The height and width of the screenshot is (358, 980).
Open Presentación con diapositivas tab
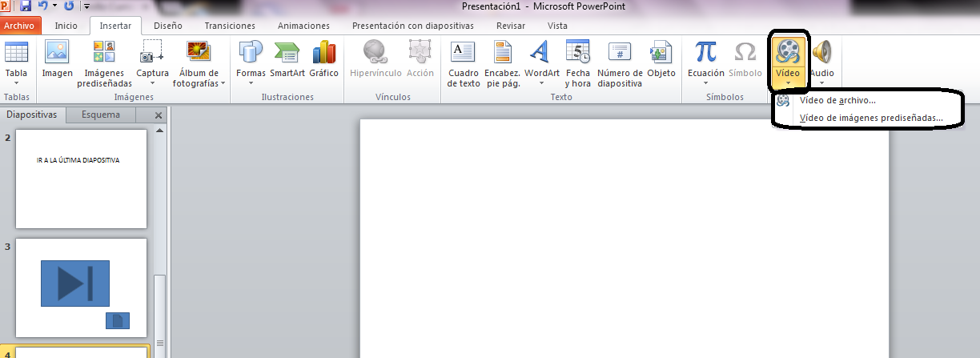412,26
